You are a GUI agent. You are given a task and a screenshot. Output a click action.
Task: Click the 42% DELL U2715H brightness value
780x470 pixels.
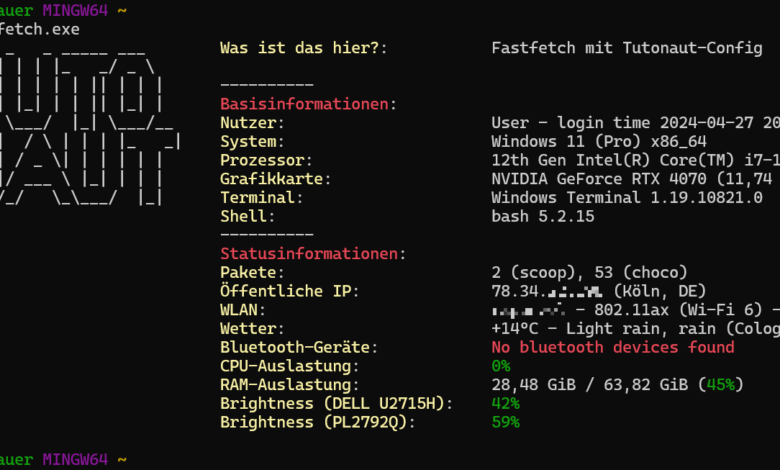click(505, 404)
